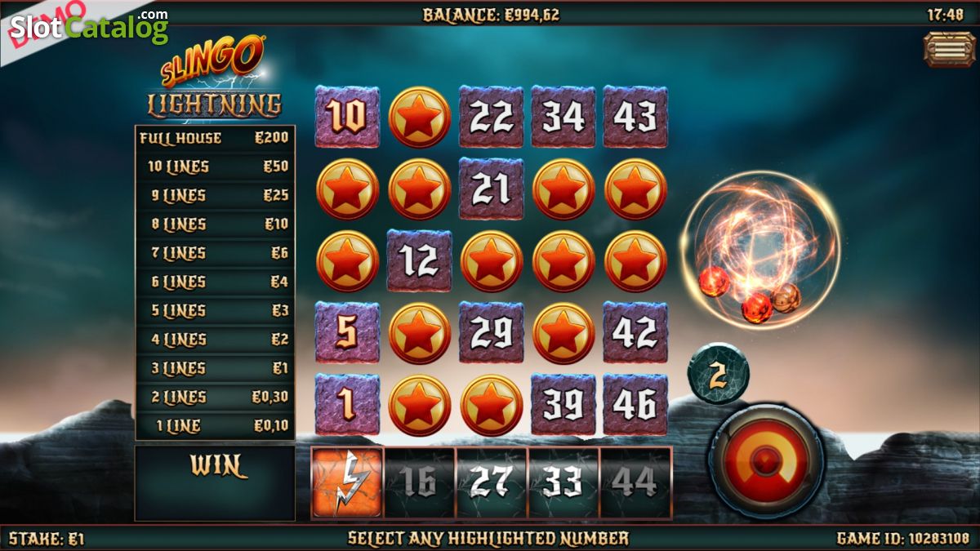980x551 pixels.
Task: Select the lightning wild reel slot
Action: [x=347, y=482]
